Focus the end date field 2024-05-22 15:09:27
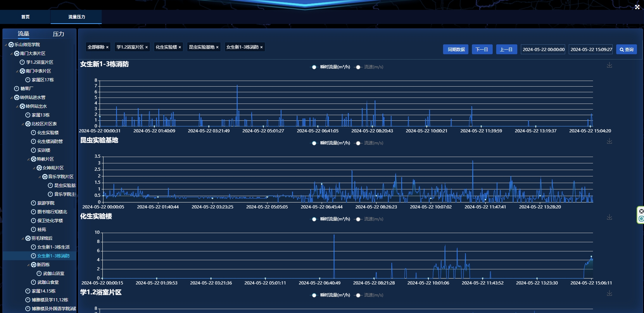Image resolution: width=644 pixels, height=313 pixels. point(591,49)
